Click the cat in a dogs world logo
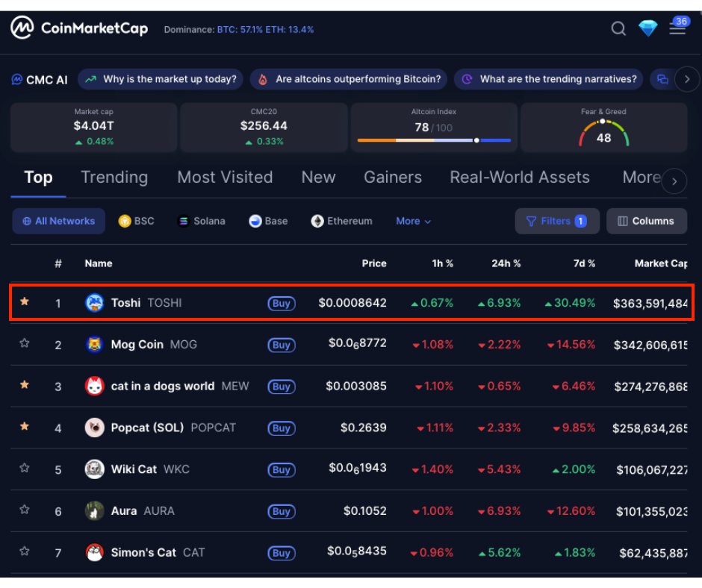 (x=94, y=387)
